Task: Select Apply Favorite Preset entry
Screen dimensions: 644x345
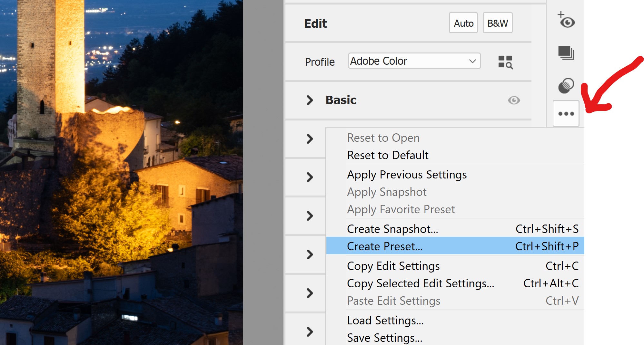Action: pos(455,209)
